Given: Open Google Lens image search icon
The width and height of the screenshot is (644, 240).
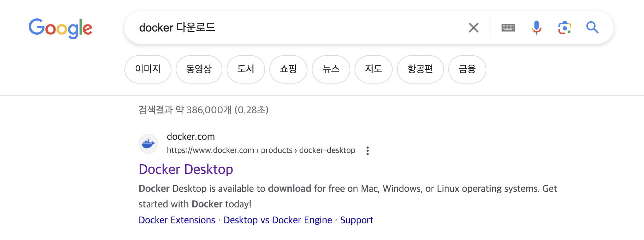Looking at the screenshot, I should point(565,28).
